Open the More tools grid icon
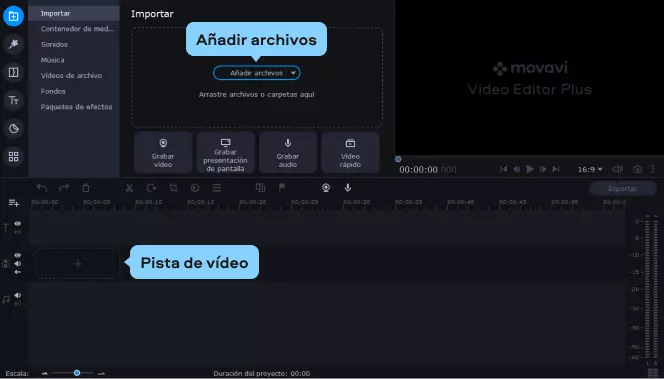 pyautogui.click(x=14, y=157)
